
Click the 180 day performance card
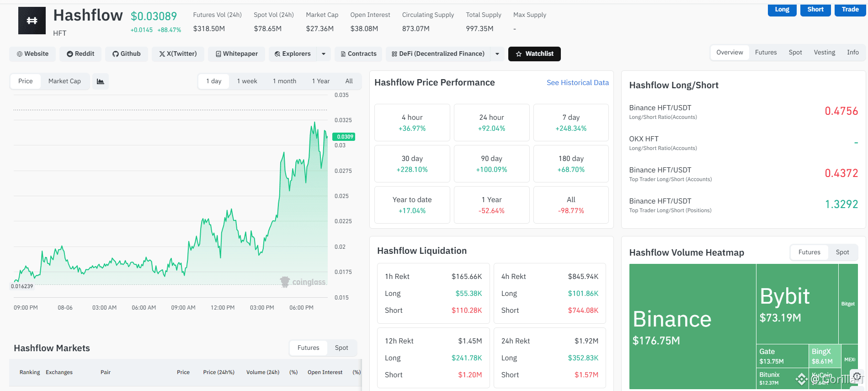pos(571,164)
